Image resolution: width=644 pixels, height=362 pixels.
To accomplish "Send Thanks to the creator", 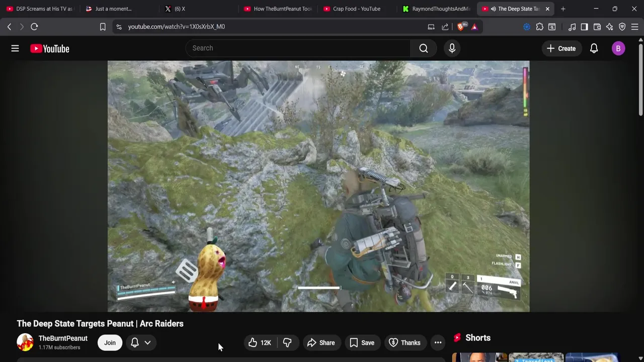I will point(405,343).
